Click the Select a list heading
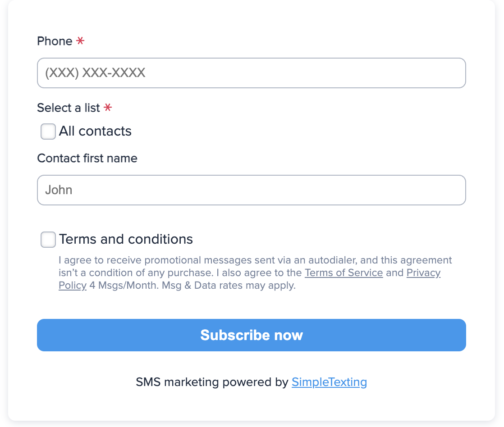Screen dimensions: 504x427 click(68, 108)
